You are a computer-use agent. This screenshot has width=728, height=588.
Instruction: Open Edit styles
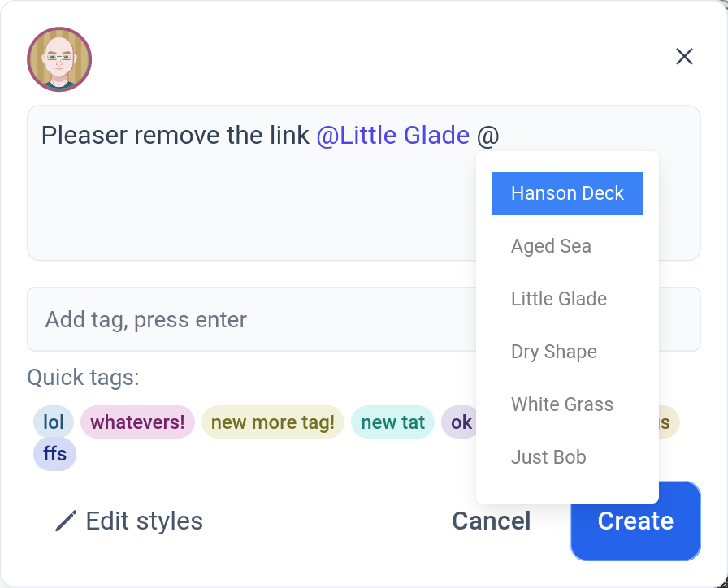[129, 521]
